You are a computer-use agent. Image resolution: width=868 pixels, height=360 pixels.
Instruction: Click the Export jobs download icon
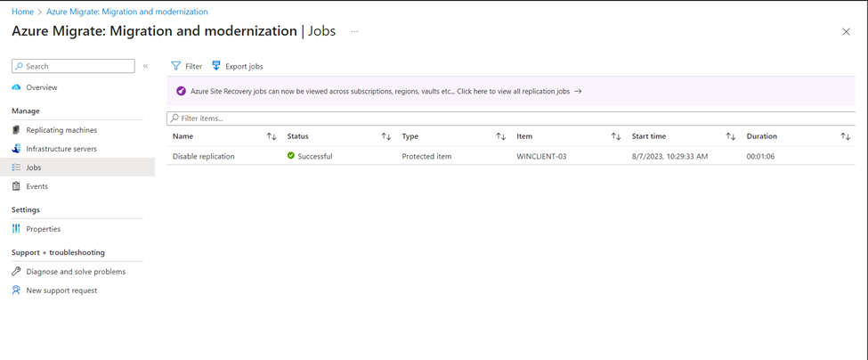click(216, 66)
